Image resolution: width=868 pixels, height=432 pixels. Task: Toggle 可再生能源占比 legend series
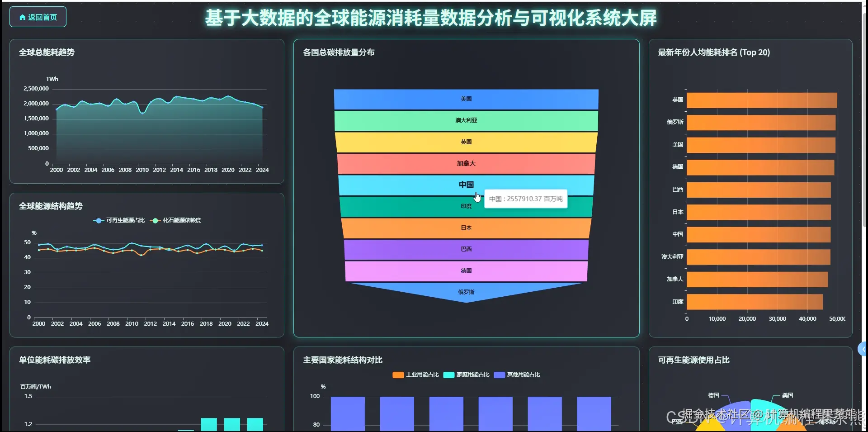(x=119, y=220)
